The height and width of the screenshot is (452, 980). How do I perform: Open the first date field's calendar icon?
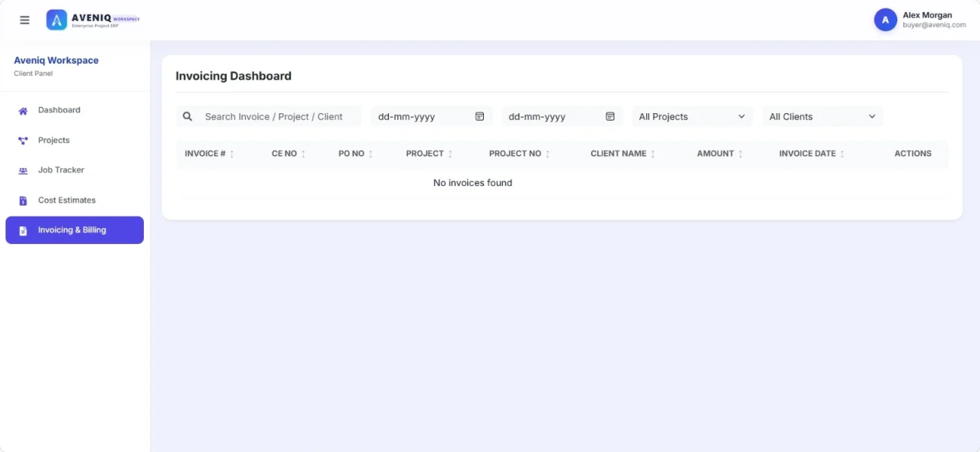[480, 117]
